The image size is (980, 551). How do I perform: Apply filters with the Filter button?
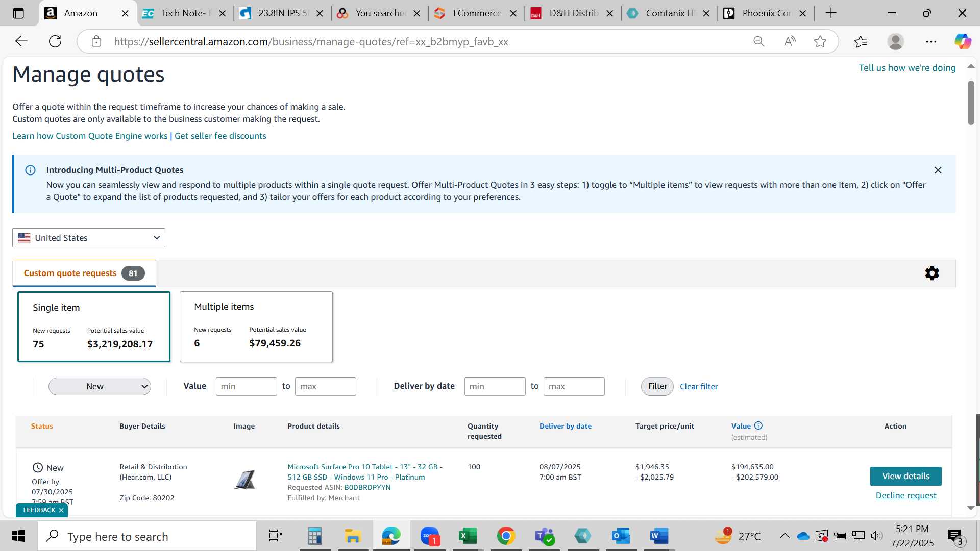point(657,387)
